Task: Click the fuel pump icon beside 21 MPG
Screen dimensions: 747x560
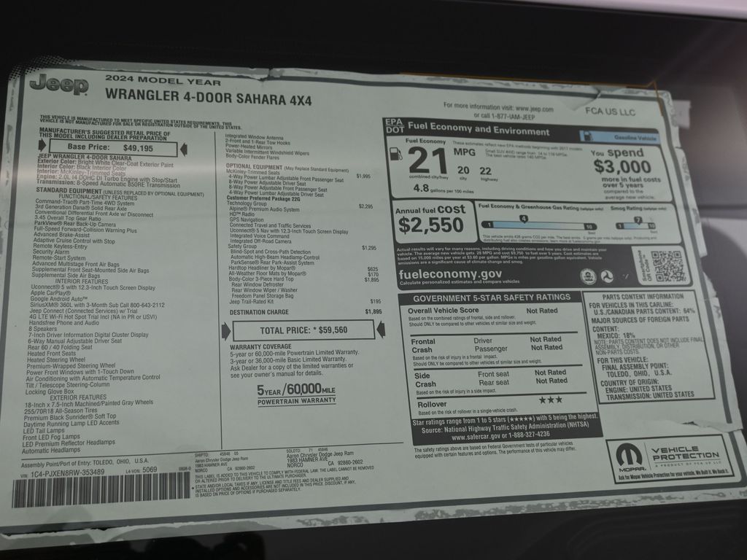Action: 395,155
